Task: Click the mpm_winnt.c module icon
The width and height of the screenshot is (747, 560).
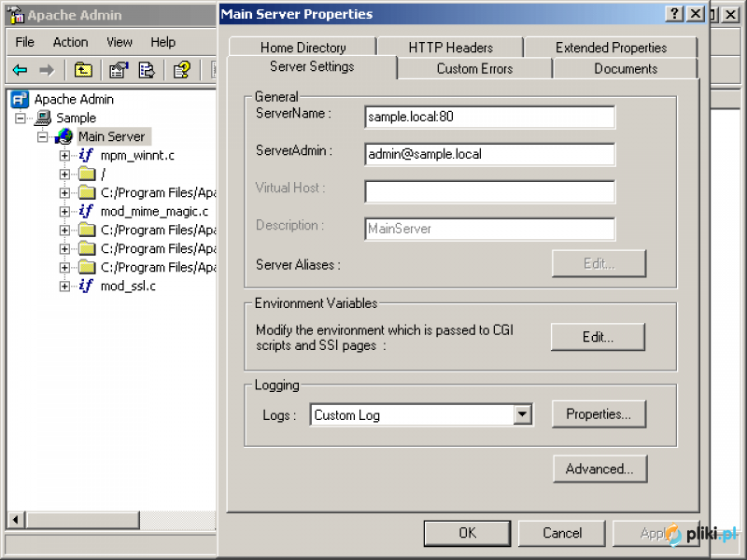Action: click(86, 155)
